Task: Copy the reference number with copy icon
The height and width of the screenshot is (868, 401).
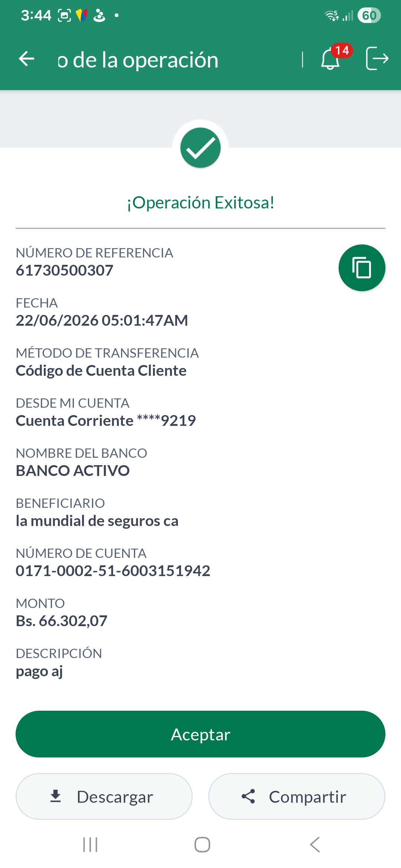Action: click(362, 267)
